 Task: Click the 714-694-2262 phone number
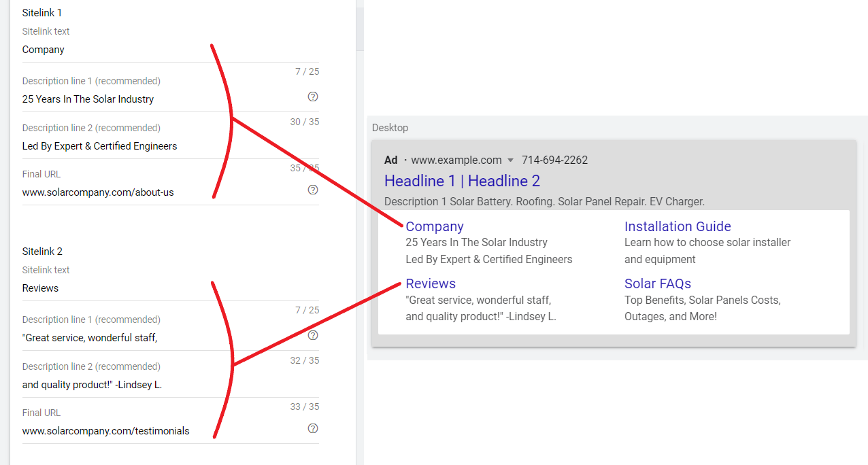click(554, 160)
